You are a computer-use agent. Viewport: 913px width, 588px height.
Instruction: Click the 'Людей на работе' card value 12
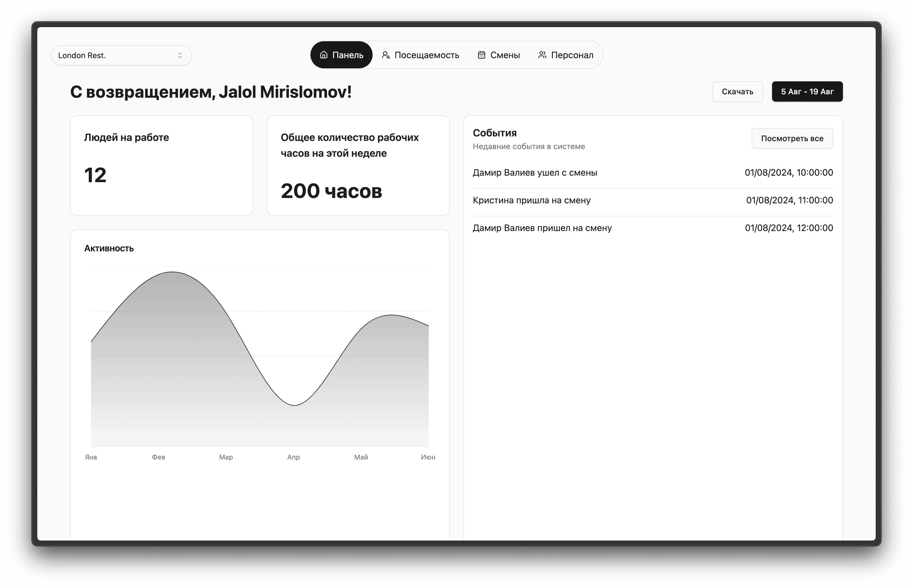point(95,175)
